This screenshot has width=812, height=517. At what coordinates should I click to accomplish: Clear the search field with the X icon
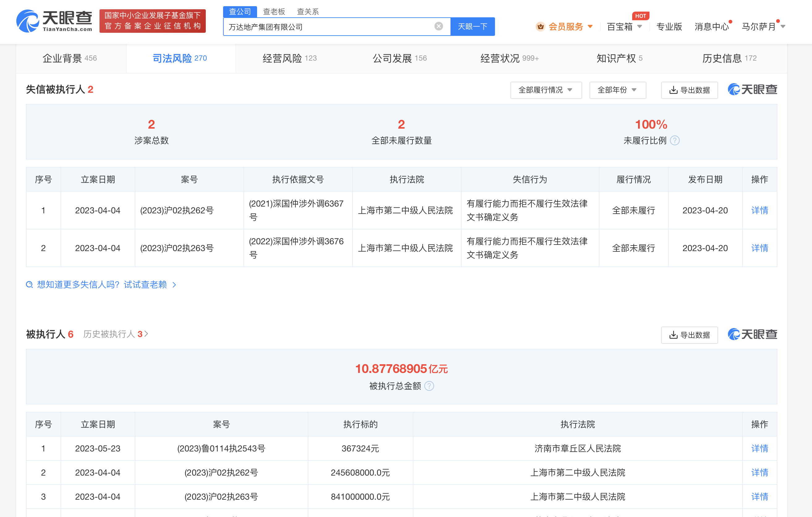(438, 26)
